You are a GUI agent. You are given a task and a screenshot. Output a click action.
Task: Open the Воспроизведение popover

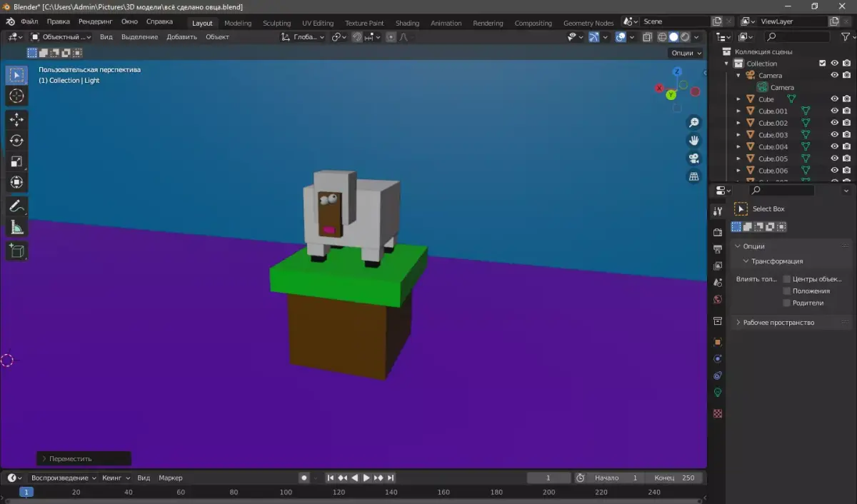click(64, 478)
